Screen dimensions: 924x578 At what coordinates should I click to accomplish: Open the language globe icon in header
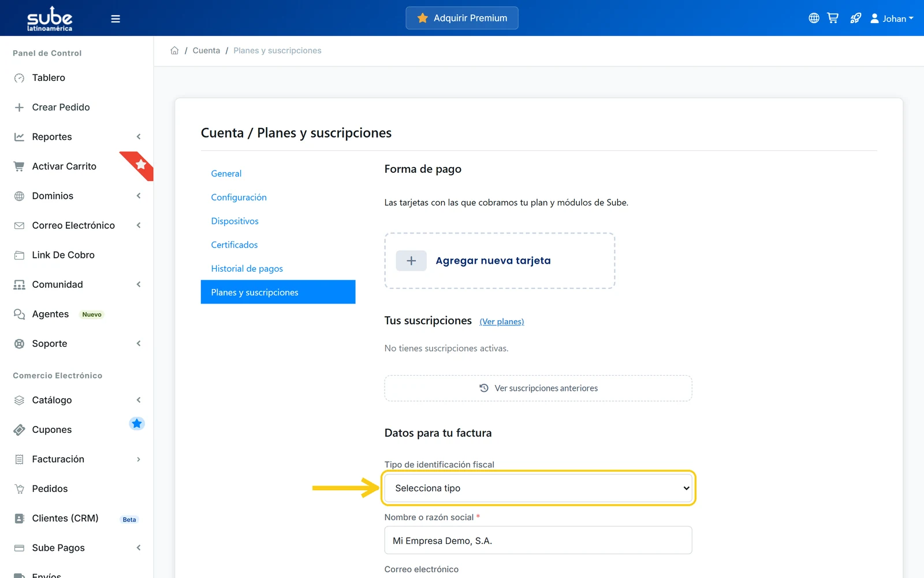coord(814,18)
